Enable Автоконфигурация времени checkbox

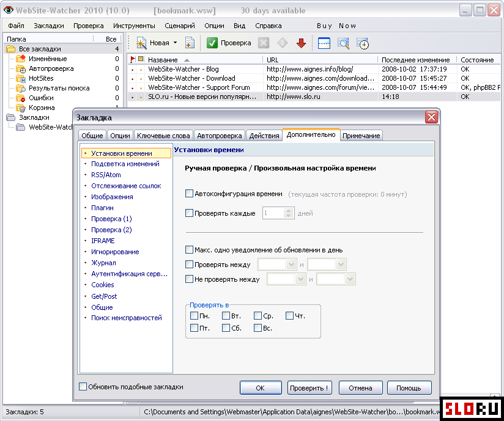coord(189,194)
